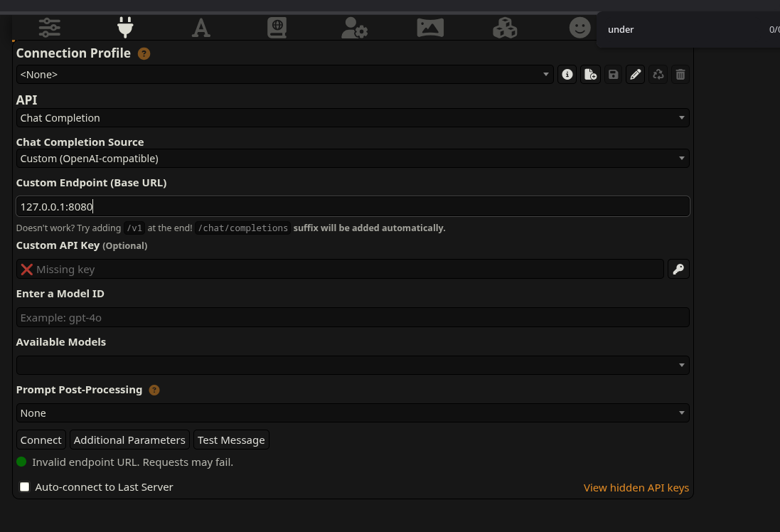Viewport: 780px width, 532px height.
Task: Open Extensions cubes icon
Action: tap(505, 28)
